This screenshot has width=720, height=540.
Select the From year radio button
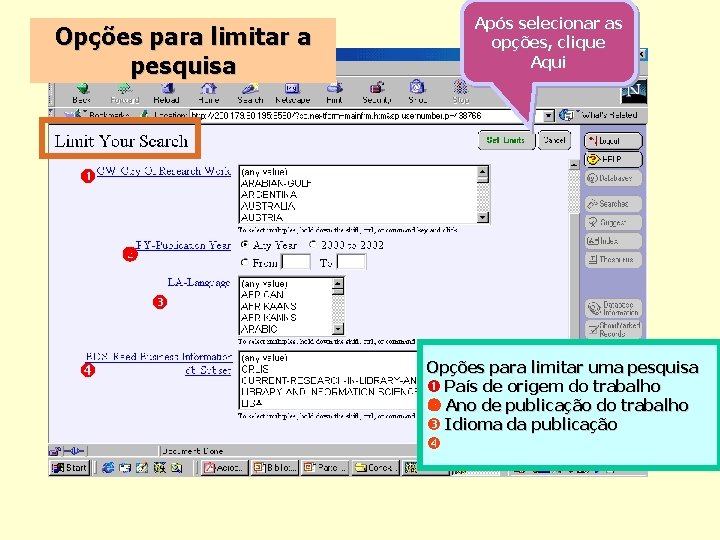pos(245,262)
